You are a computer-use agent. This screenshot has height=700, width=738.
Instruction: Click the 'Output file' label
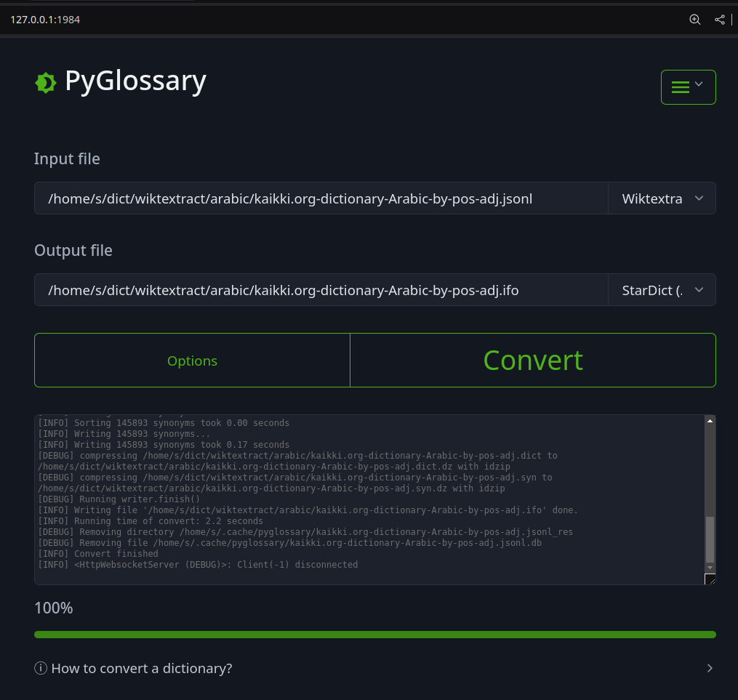point(73,250)
